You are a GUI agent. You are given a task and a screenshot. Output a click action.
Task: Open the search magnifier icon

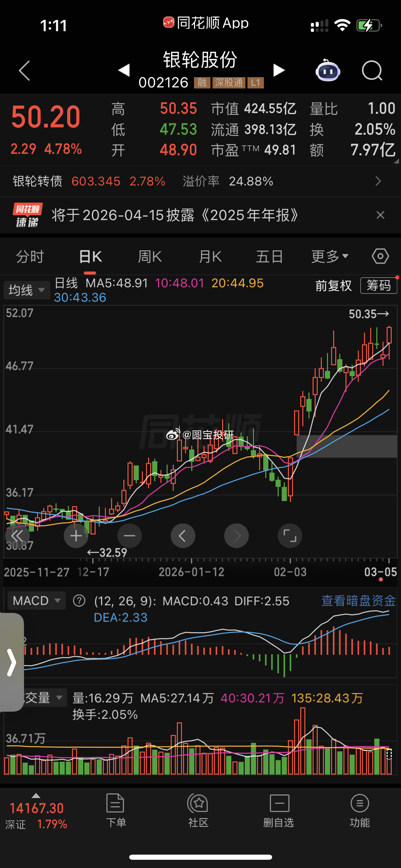click(372, 71)
